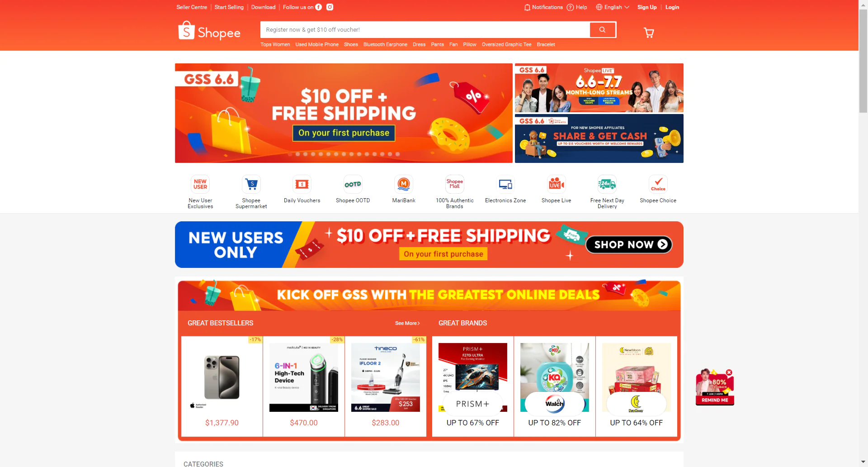The height and width of the screenshot is (467, 868).
Task: Click the orange search magnifier button
Action: pyautogui.click(x=602, y=30)
